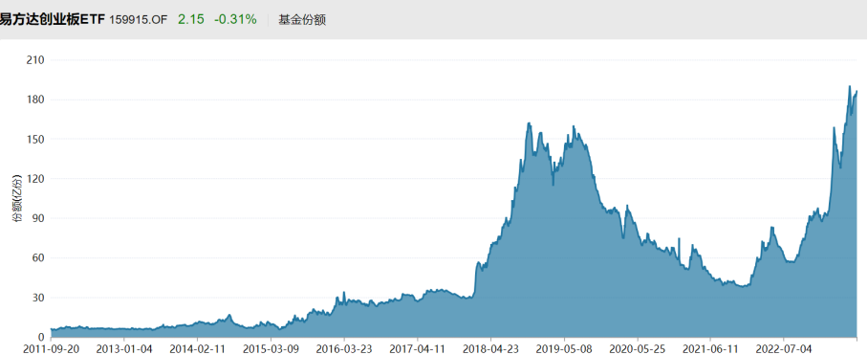Click the 2015-03-09 date axis label
Image resolution: width=868 pixels, height=355 pixels.
tap(271, 349)
